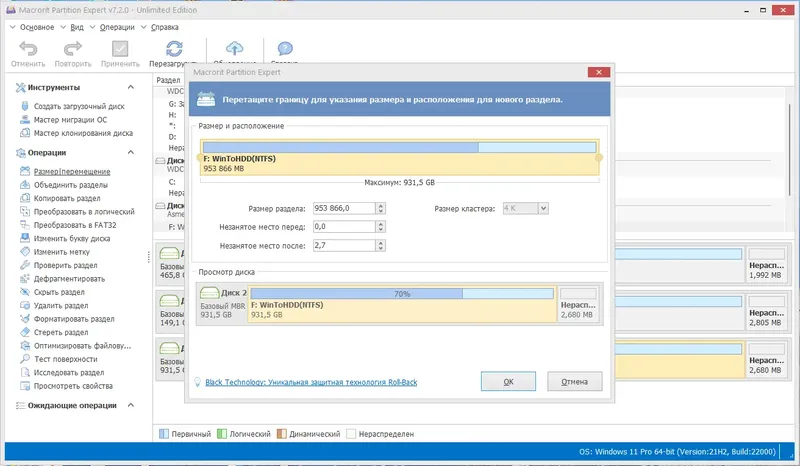This screenshot has width=800, height=466.
Task: Choose Преобразовать в логический
Action: click(x=84, y=211)
